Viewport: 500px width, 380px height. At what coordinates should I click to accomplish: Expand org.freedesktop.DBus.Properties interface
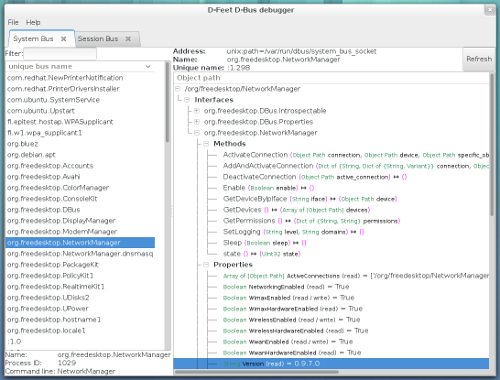[x=197, y=122]
